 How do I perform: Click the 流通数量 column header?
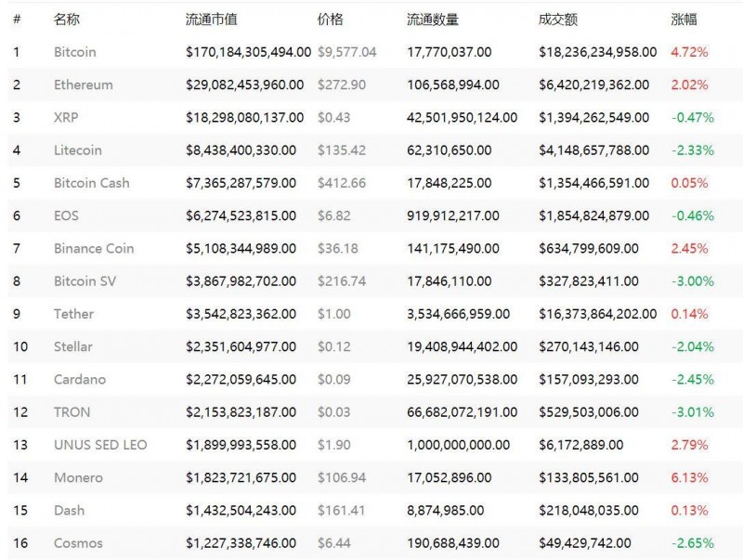(x=432, y=19)
